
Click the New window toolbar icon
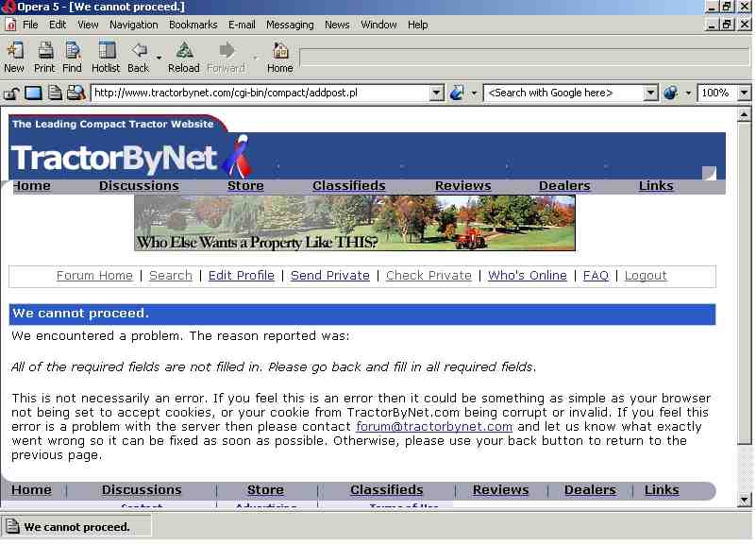tap(14, 56)
